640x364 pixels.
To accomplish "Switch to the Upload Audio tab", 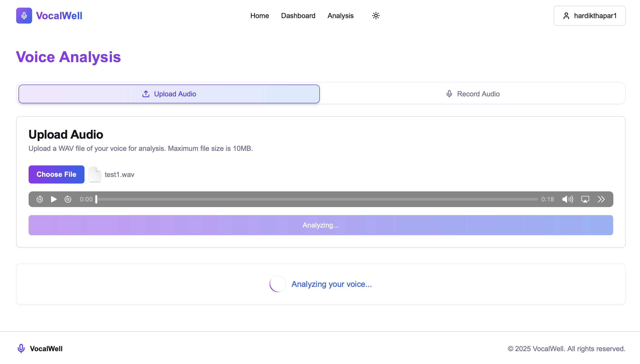I will (169, 94).
